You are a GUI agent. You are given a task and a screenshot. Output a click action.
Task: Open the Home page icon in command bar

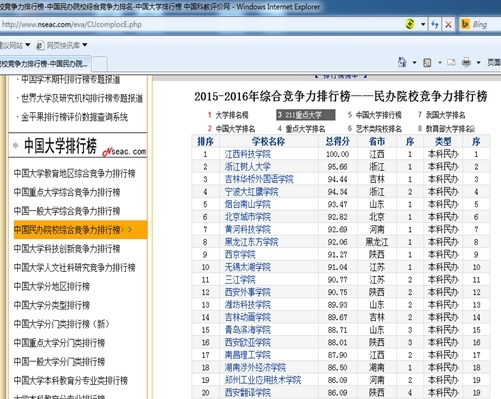pos(402,62)
